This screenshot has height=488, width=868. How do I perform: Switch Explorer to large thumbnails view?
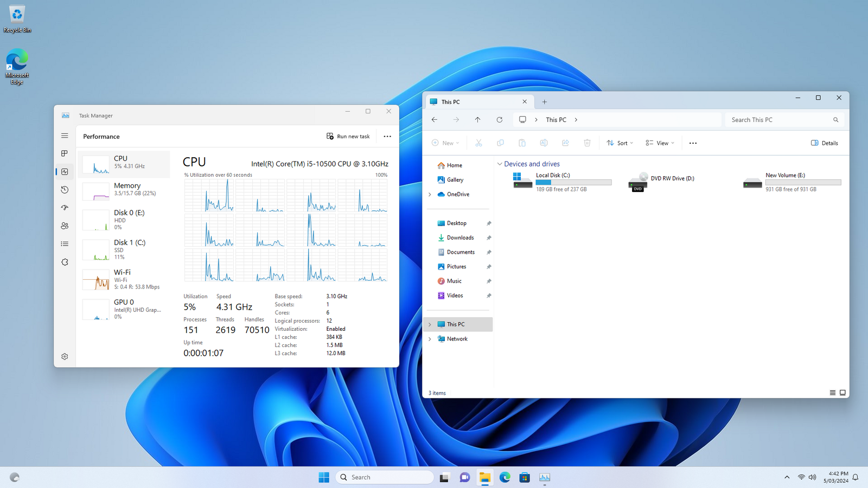click(x=843, y=393)
